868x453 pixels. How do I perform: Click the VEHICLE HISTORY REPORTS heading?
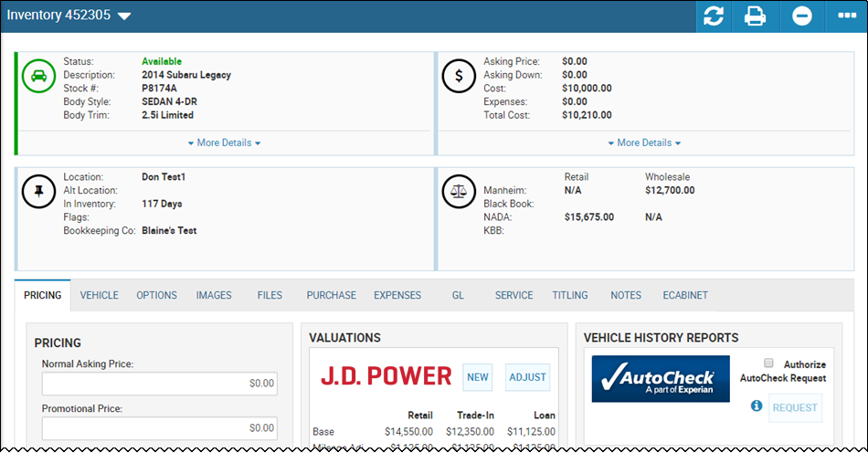tap(661, 338)
